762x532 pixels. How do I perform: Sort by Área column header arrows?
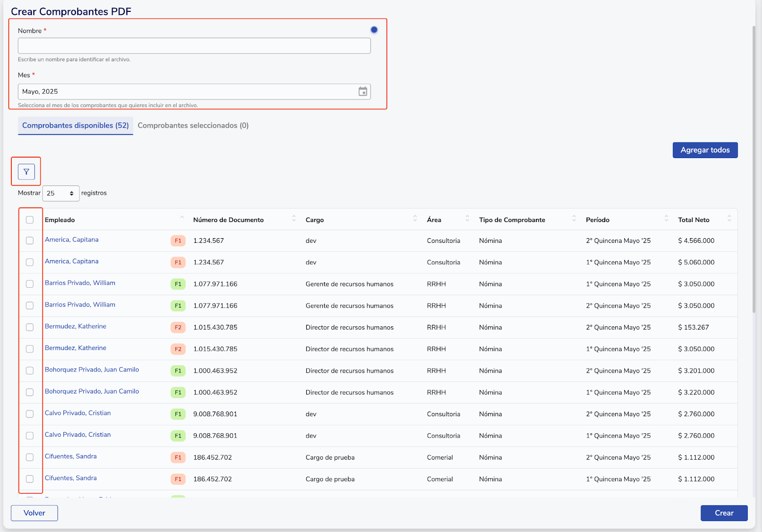[467, 219]
